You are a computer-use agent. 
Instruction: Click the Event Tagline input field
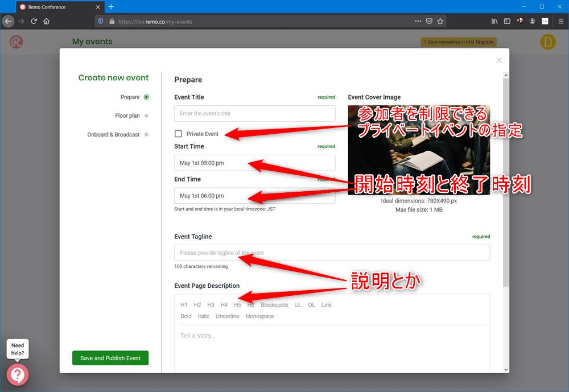tap(332, 253)
